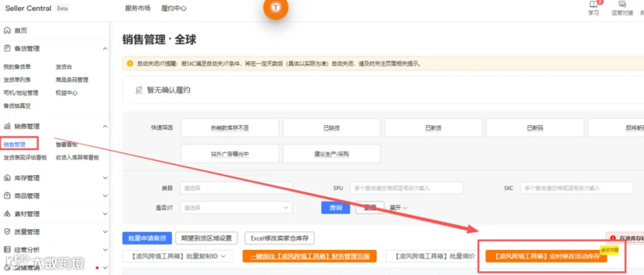Click the 备货管理 clipboard icon
This screenshot has height=275, width=644.
click(x=6, y=49)
